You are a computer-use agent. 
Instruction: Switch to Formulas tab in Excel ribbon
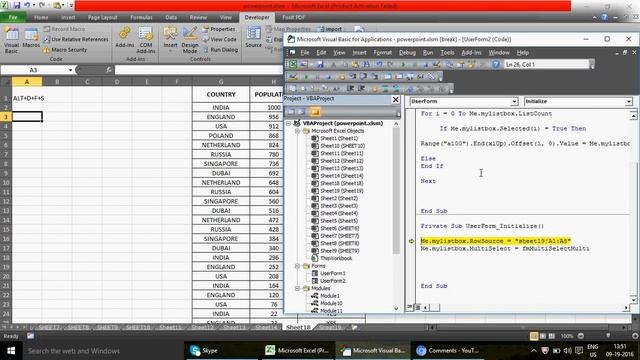coord(141,18)
